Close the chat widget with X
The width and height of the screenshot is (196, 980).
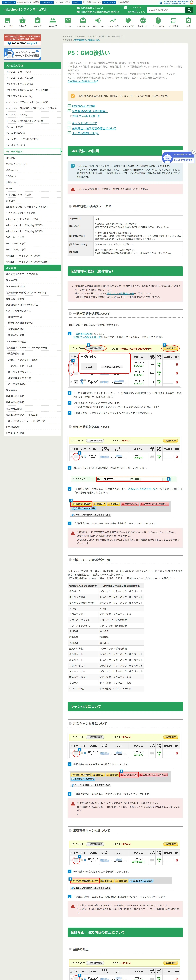click(x=193, y=152)
